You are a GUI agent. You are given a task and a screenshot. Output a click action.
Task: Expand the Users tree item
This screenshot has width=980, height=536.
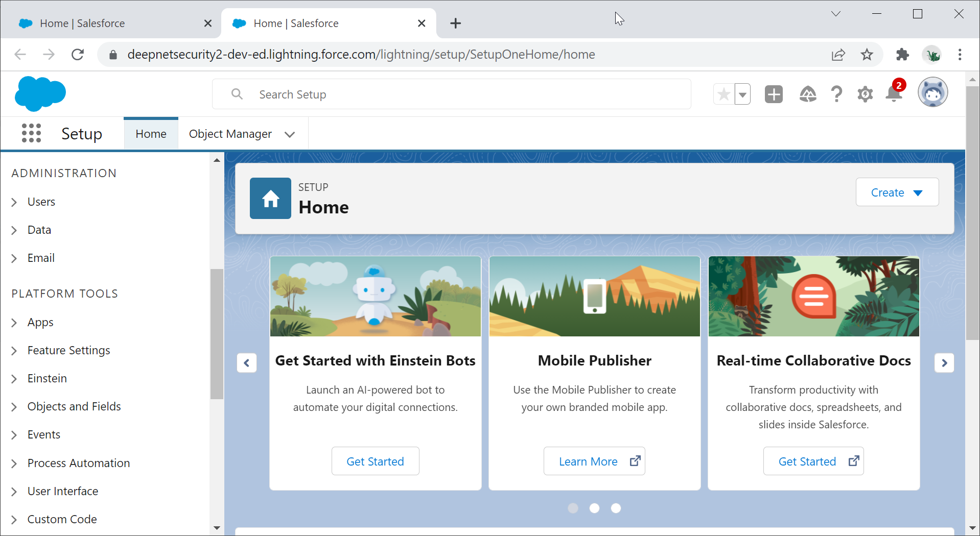(14, 202)
